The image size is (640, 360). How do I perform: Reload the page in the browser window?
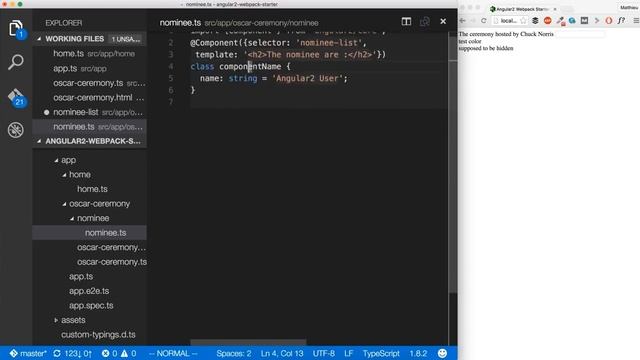pyautogui.click(x=484, y=21)
